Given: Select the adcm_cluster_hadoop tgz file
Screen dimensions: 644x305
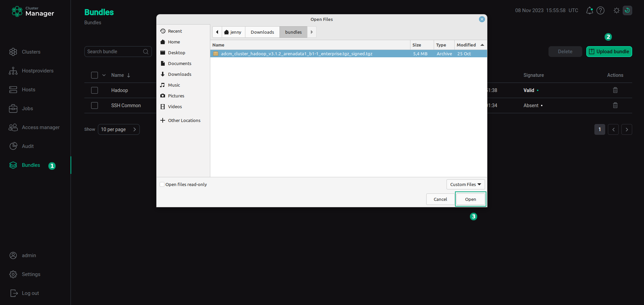Looking at the screenshot, I should pyautogui.click(x=296, y=54).
